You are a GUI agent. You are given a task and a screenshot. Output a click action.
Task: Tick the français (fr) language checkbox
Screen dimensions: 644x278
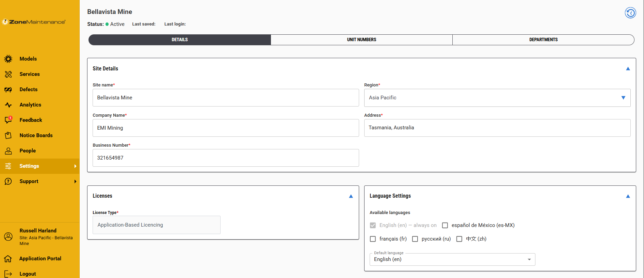[x=373, y=239]
